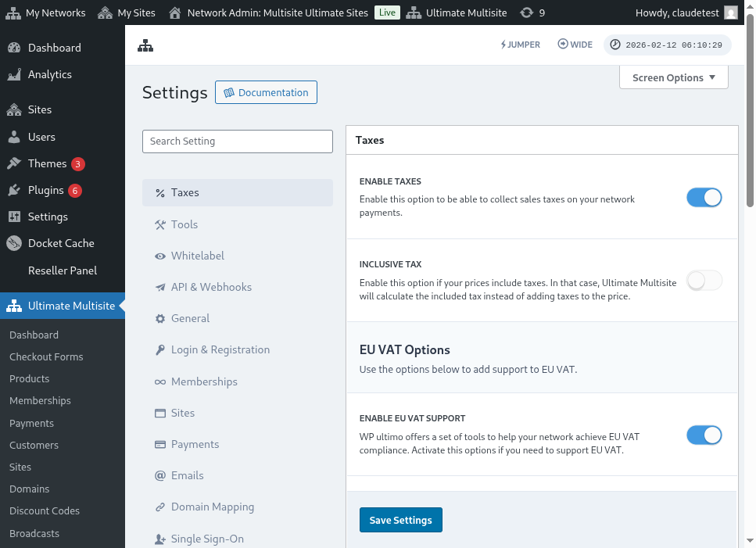The image size is (756, 548).
Task: Click the Users person icon
Action: click(x=15, y=137)
